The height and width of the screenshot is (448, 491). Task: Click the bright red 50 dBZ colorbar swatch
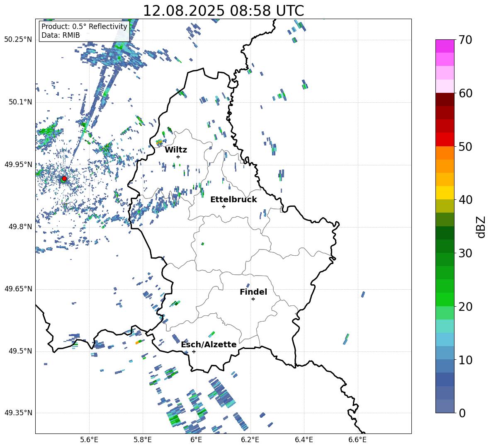click(445, 140)
